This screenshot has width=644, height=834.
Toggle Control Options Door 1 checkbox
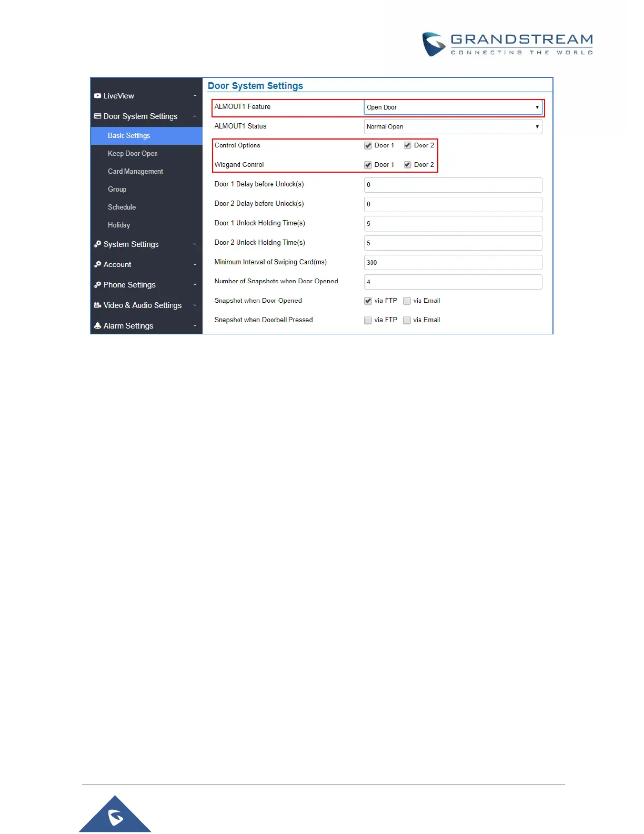[x=368, y=145]
